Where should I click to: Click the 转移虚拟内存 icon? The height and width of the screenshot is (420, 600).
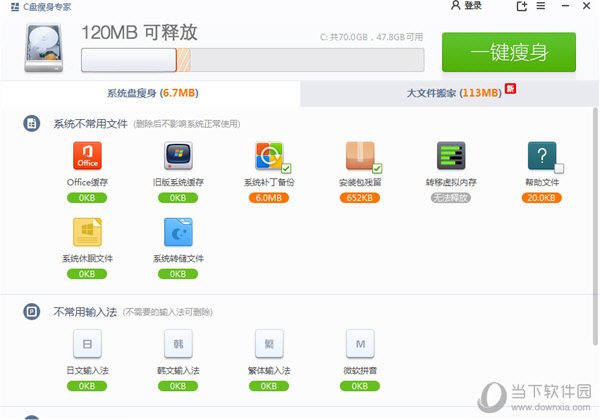451,156
